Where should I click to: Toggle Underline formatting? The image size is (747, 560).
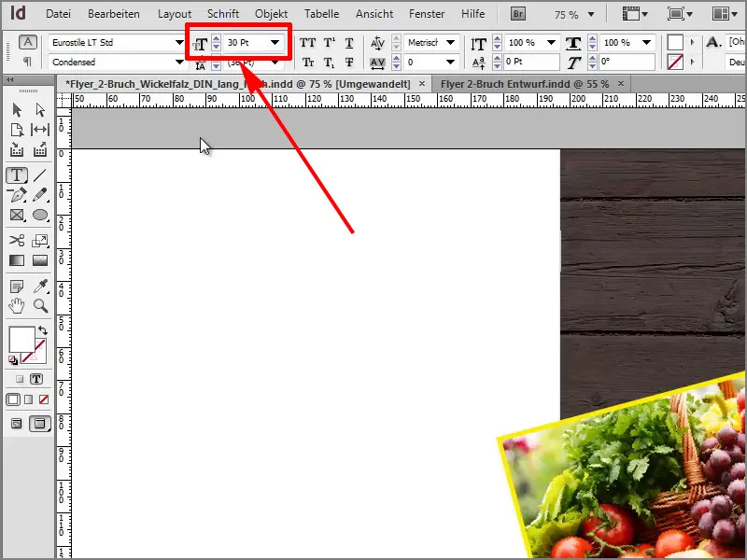349,43
